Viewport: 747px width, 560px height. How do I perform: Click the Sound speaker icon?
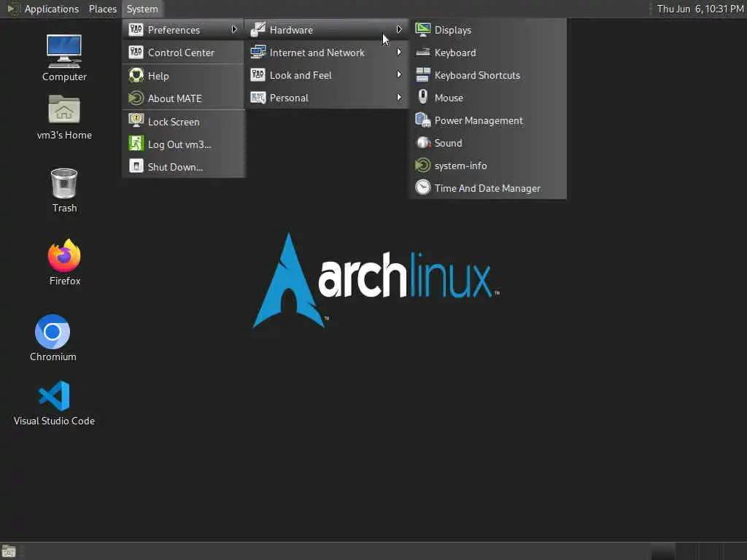(422, 142)
